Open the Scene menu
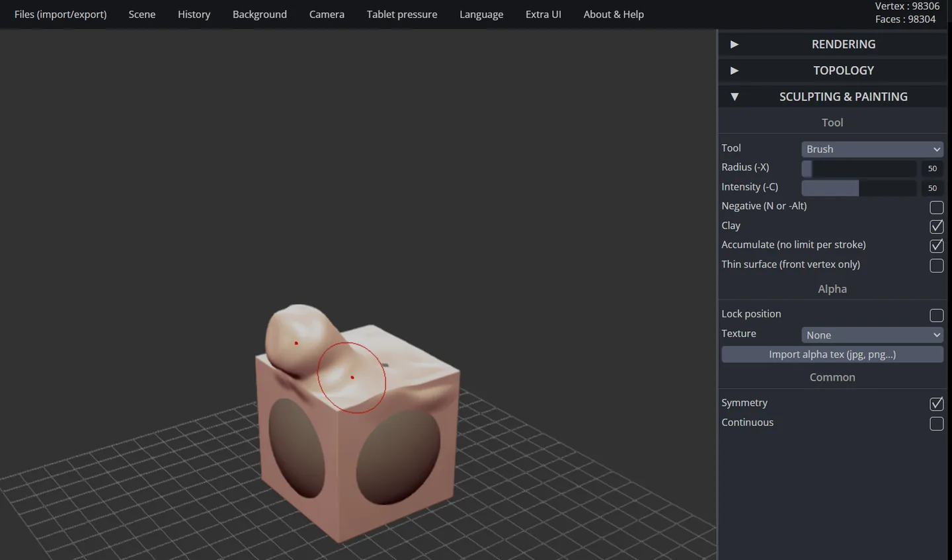This screenshot has height=560, width=952. pos(142,15)
